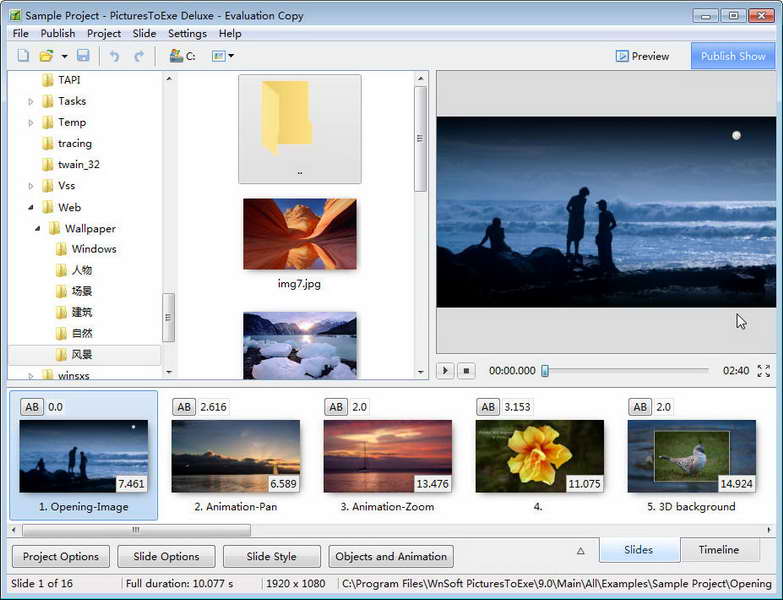The height and width of the screenshot is (600, 783).
Task: Click the 7.461 duration on slide 1
Action: 131,484
